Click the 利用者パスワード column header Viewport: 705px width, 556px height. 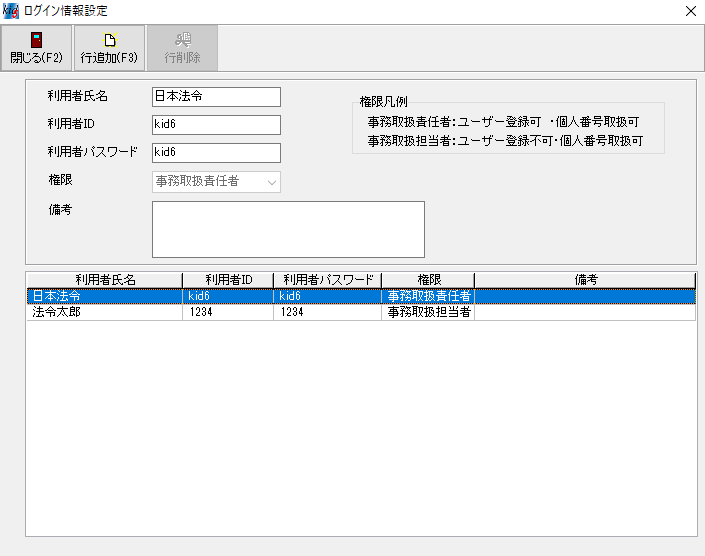coord(327,280)
